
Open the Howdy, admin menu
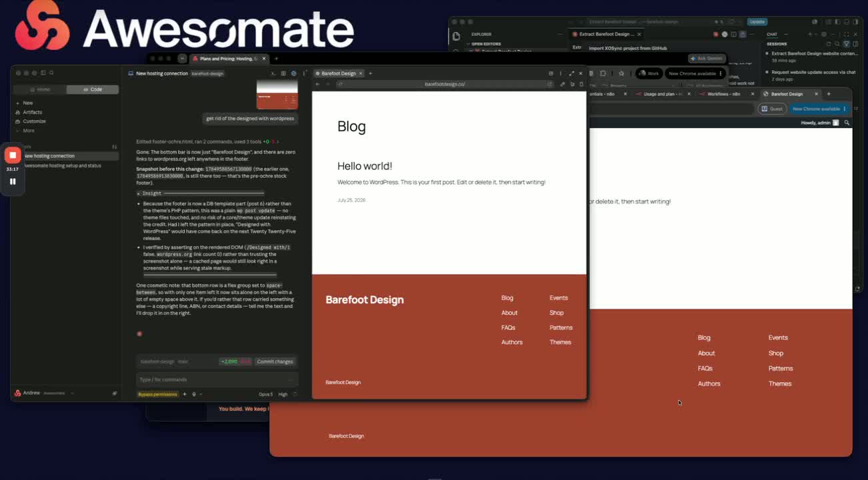click(820, 123)
